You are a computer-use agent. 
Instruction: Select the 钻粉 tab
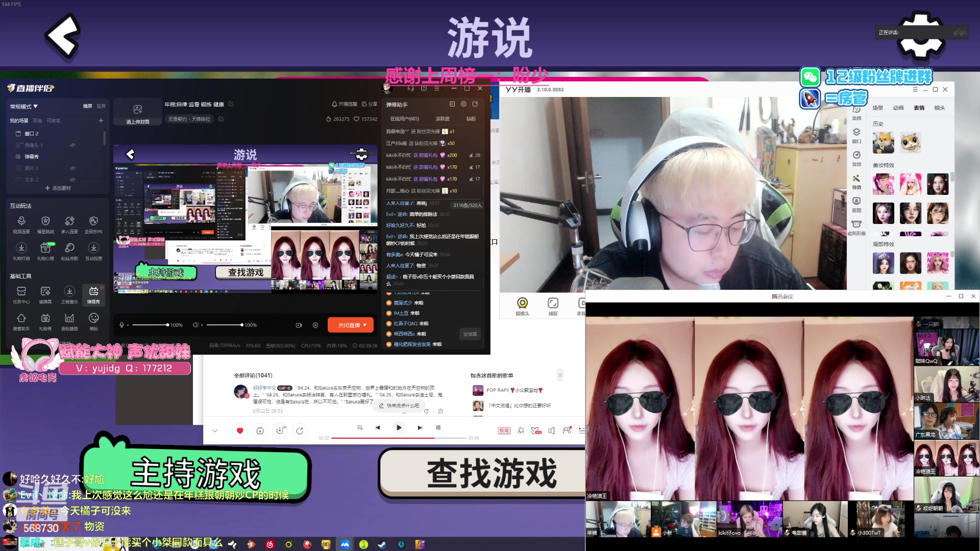tap(471, 119)
